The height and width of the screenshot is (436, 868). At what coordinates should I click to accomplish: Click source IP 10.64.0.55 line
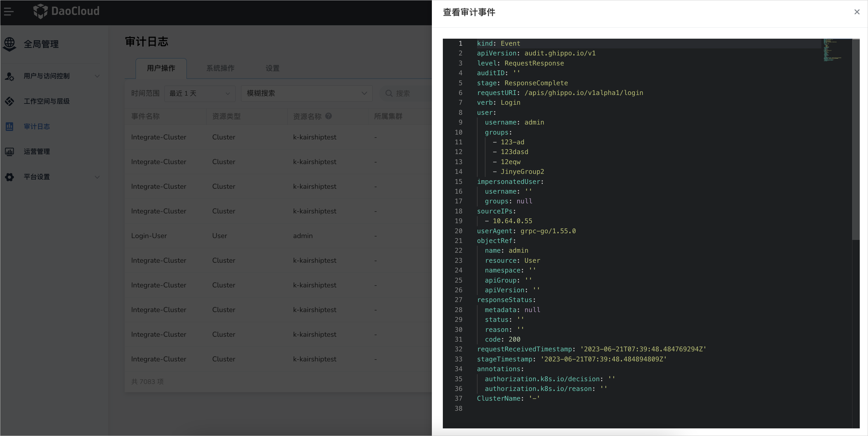[x=508, y=221]
